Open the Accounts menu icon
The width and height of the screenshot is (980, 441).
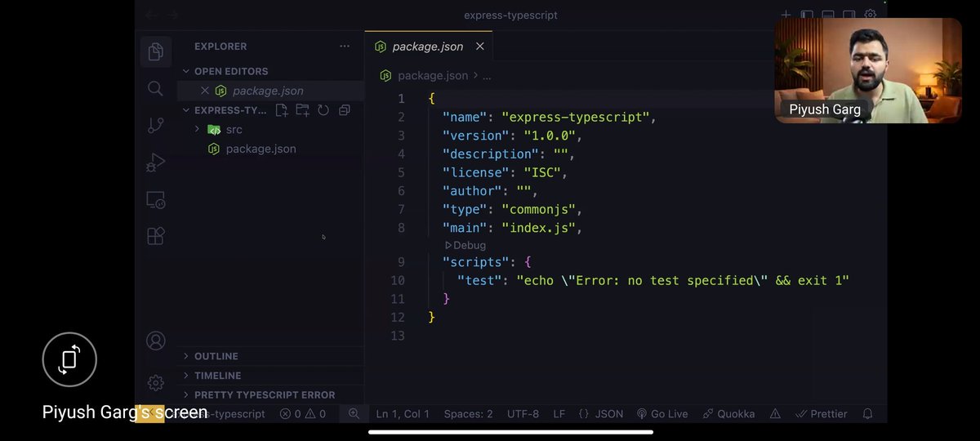tap(155, 341)
